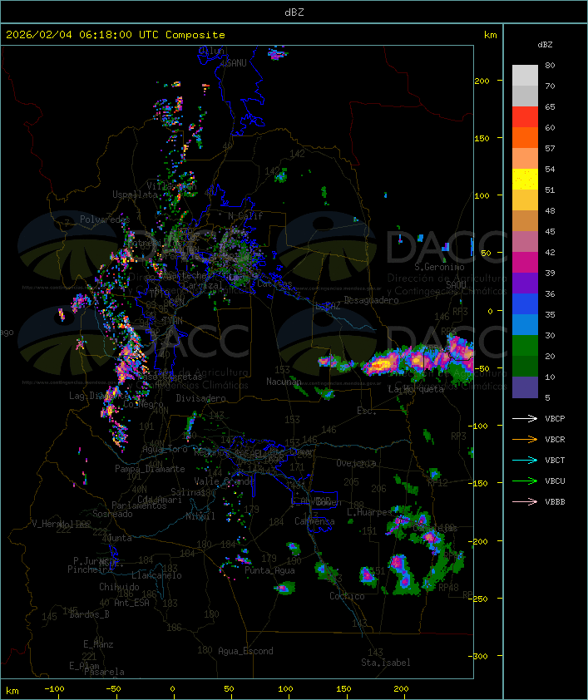Click the pink VBBB arrow icon

pos(525,502)
